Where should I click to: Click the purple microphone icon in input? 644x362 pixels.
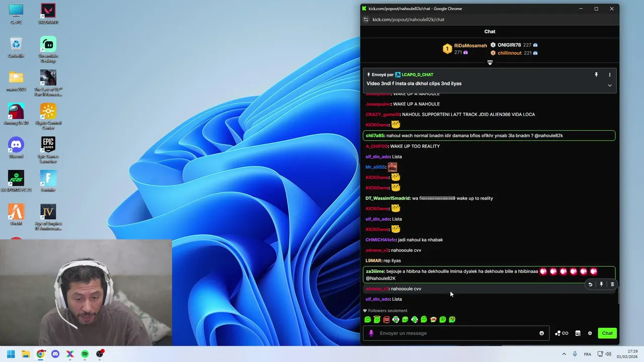click(x=371, y=333)
